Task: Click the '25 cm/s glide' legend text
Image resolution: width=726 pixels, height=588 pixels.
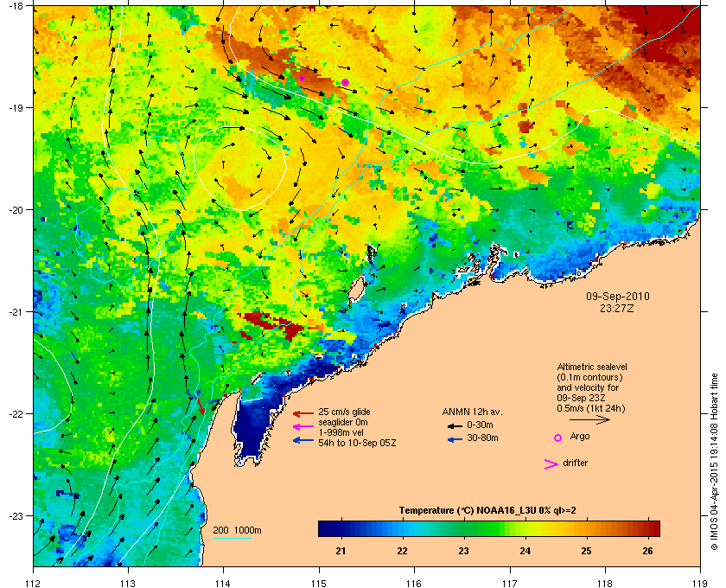Action: click(x=344, y=412)
